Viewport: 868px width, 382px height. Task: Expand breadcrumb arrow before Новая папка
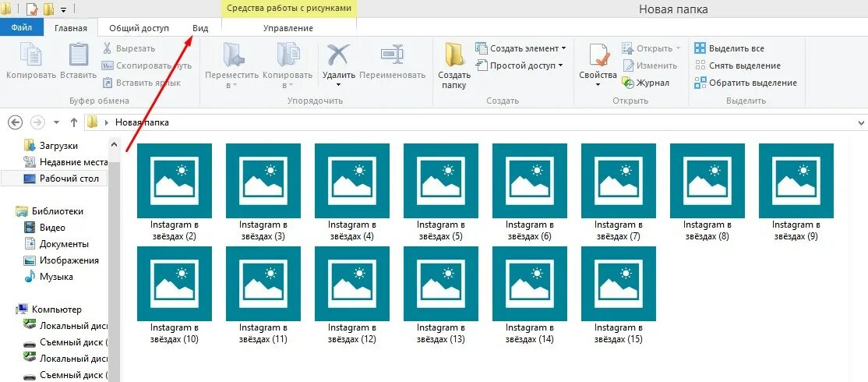click(x=106, y=122)
